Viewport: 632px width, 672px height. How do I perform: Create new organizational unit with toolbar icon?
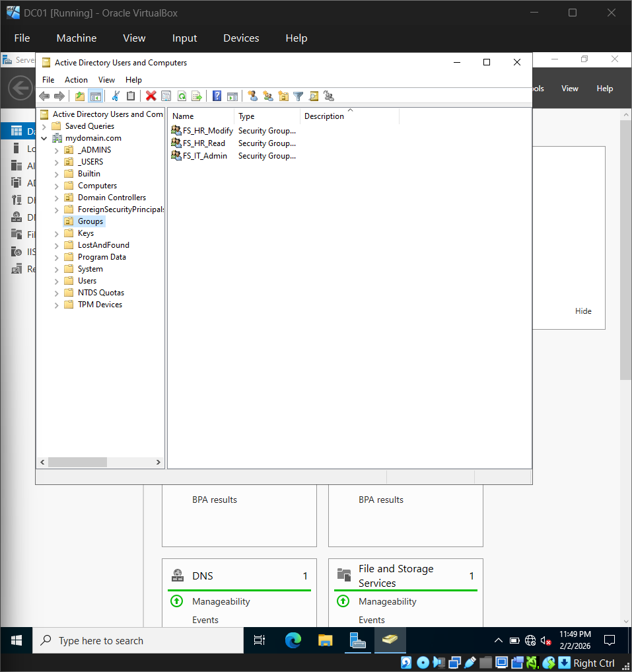283,96
